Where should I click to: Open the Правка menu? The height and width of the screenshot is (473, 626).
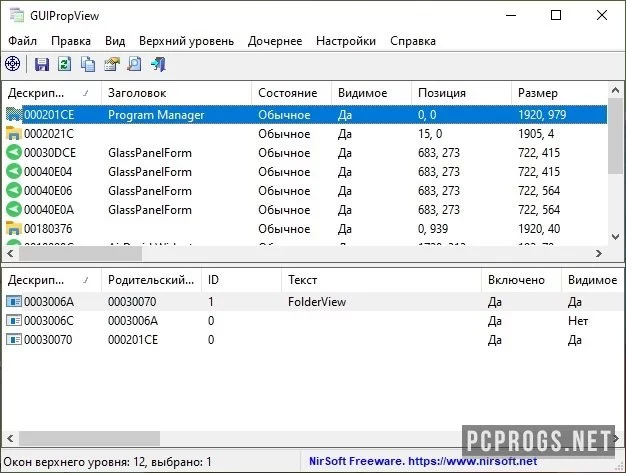(x=71, y=41)
